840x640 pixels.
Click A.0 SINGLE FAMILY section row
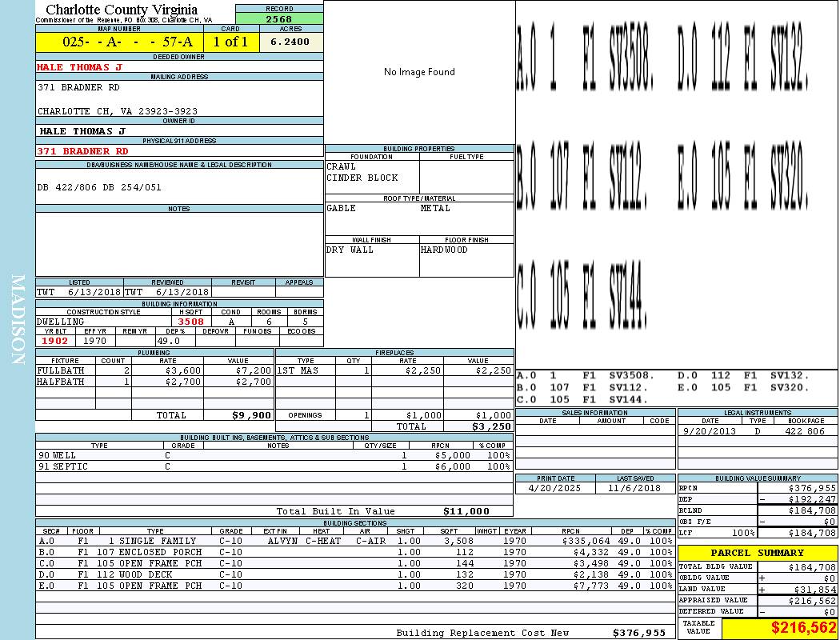(356, 541)
